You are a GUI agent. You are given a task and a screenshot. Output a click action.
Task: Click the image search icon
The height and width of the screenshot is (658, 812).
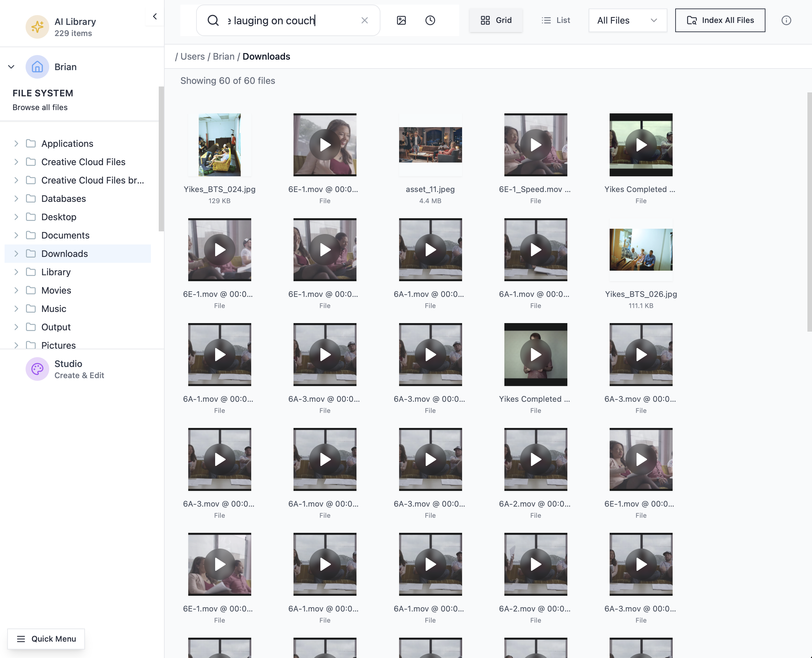point(401,20)
